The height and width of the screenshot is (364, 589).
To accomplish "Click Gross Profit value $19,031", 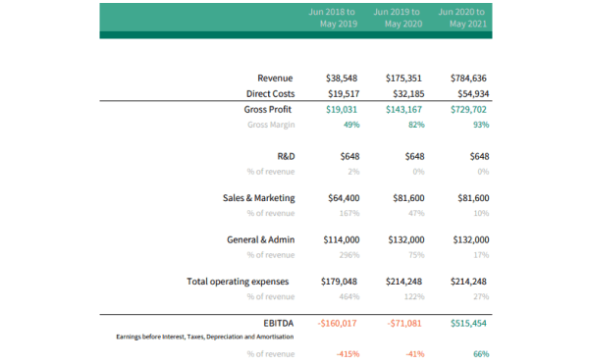I will pyautogui.click(x=342, y=110).
